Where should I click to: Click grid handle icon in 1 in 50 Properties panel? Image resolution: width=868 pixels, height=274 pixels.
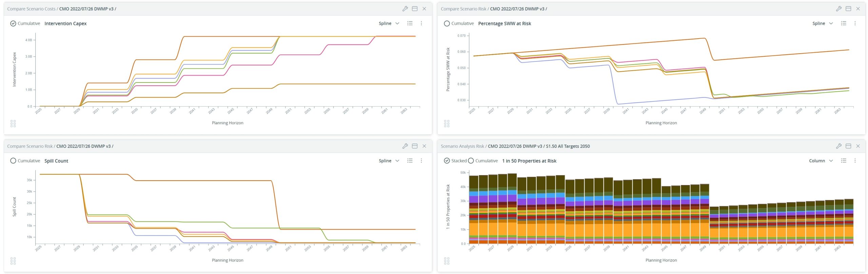coord(447,261)
